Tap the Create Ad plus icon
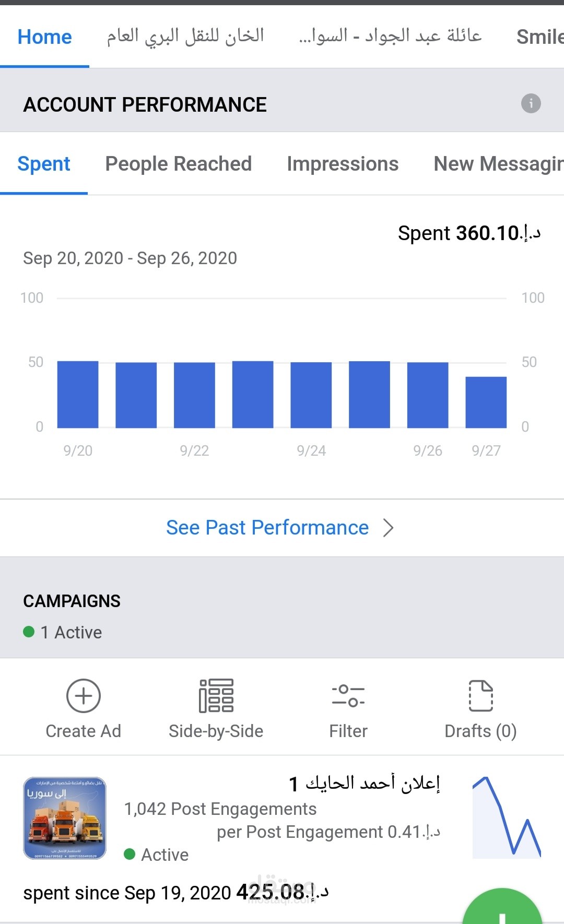 84,696
